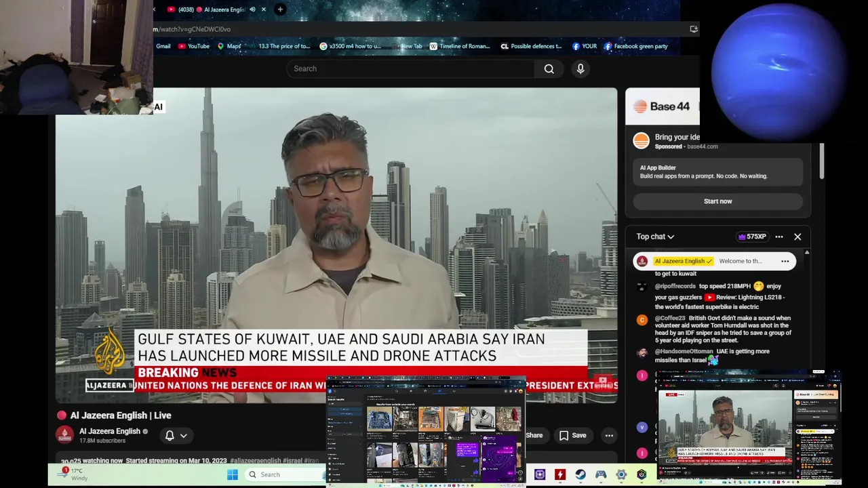Expand the notification chevron beside the bell
Screen dimensions: 868x488
pyautogui.click(x=183, y=436)
